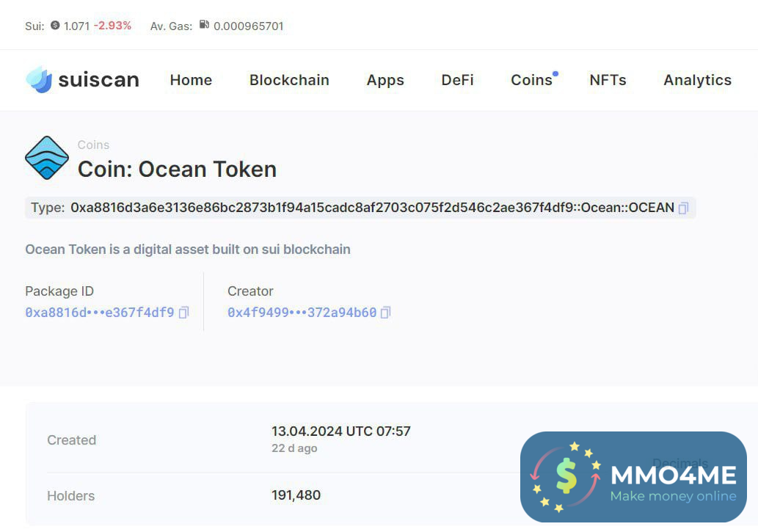
Task: Open Creator link 0x4f9499•••372a94b60
Action: (302, 313)
